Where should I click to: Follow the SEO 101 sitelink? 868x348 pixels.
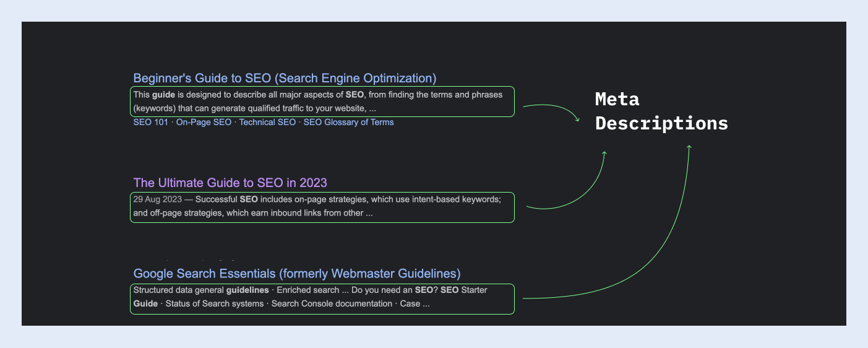(150, 122)
